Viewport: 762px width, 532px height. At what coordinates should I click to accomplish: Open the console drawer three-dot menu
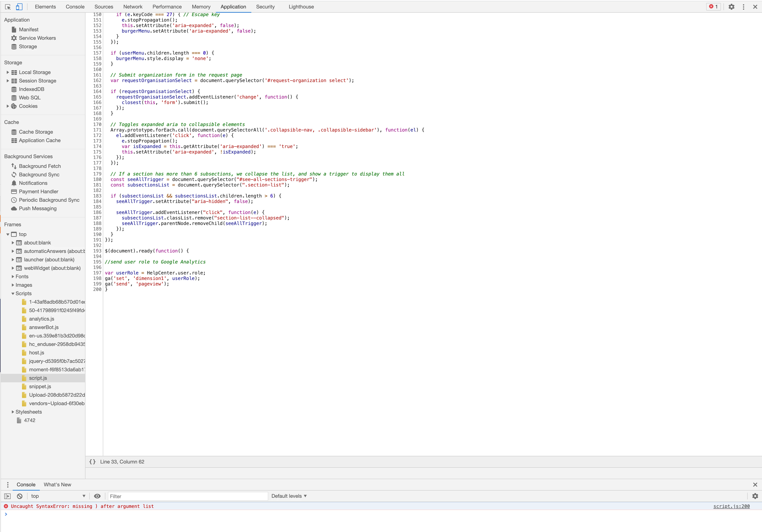(8, 485)
